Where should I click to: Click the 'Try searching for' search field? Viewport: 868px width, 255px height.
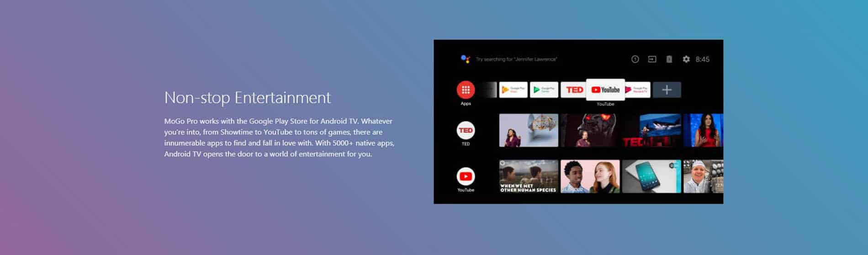(x=516, y=59)
